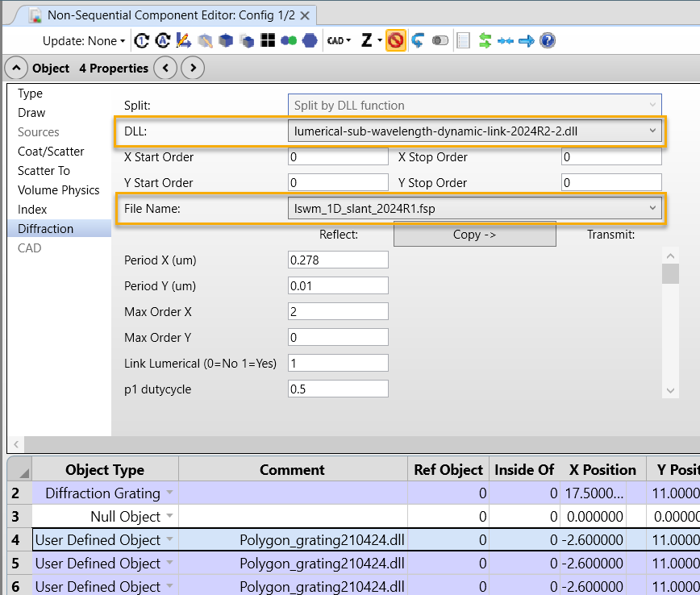
Task: Click the green swap arrows icon
Action: pos(485,41)
